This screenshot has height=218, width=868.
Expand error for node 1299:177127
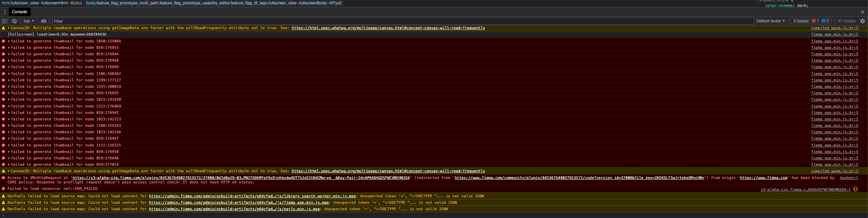9,80
